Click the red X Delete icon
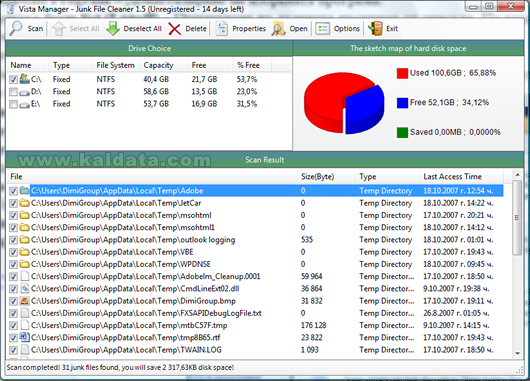The image size is (530, 381). pyautogui.click(x=174, y=29)
